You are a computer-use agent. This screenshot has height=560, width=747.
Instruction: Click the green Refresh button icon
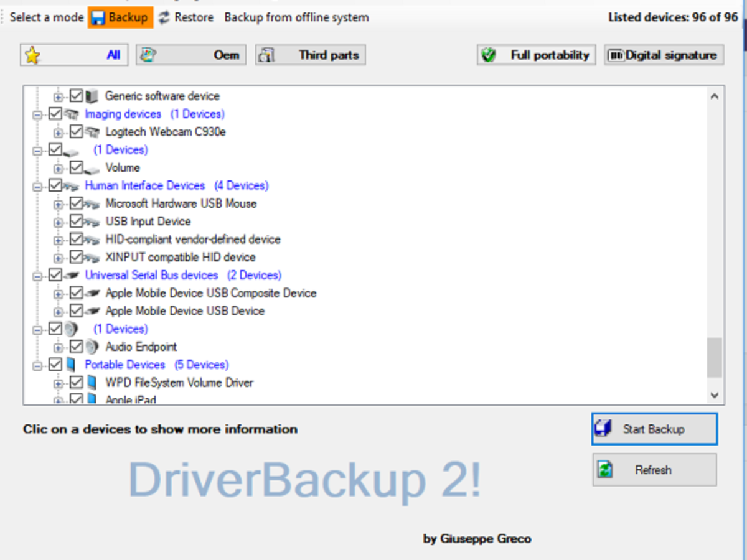[x=604, y=470]
